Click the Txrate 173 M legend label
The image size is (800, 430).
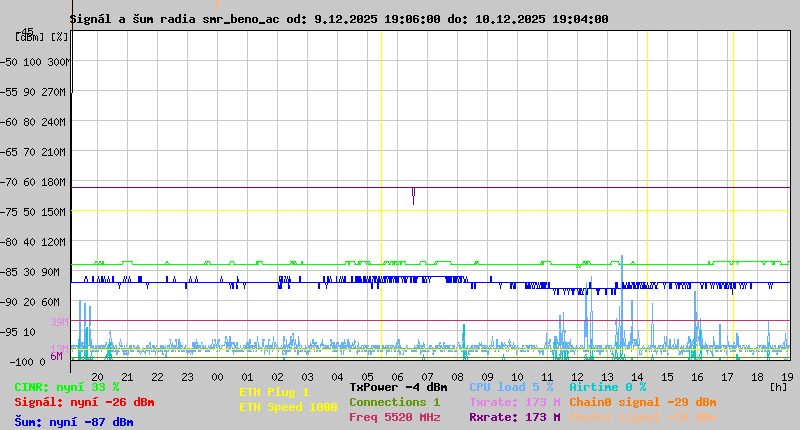tap(514, 402)
